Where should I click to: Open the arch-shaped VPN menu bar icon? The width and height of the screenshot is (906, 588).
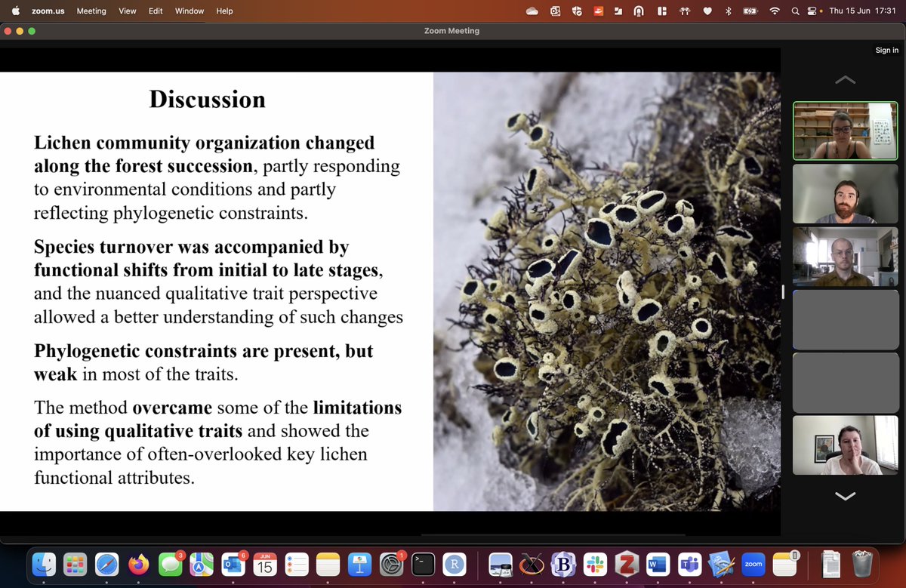(x=638, y=11)
